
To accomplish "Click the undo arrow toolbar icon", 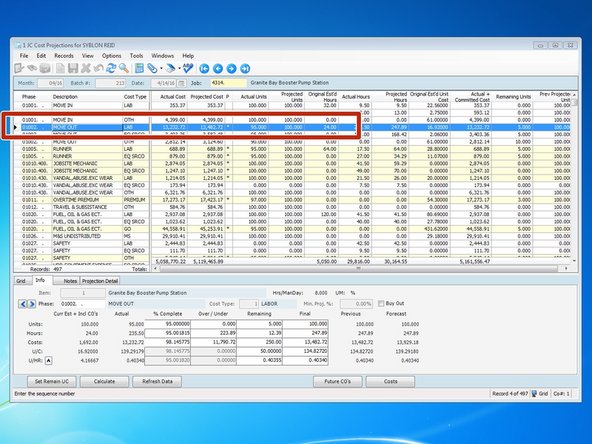I will pos(99,68).
